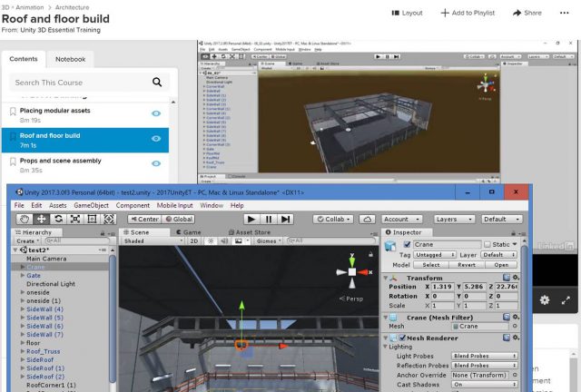The height and width of the screenshot is (392, 581).
Task: Click the Inspector lock icon
Action: coord(513,233)
